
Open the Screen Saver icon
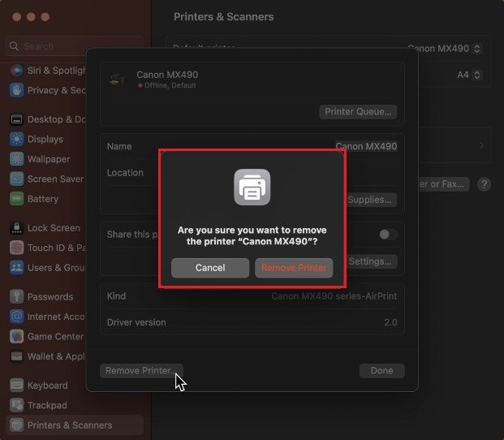(17, 179)
